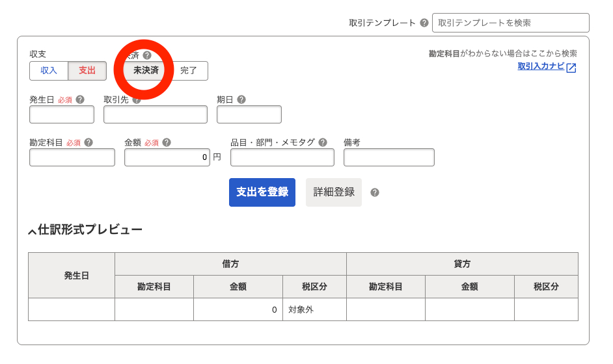Viewport: 613px width, 364px height.
Task: Click help icon next to 取引テンプレート
Action: [424, 23]
